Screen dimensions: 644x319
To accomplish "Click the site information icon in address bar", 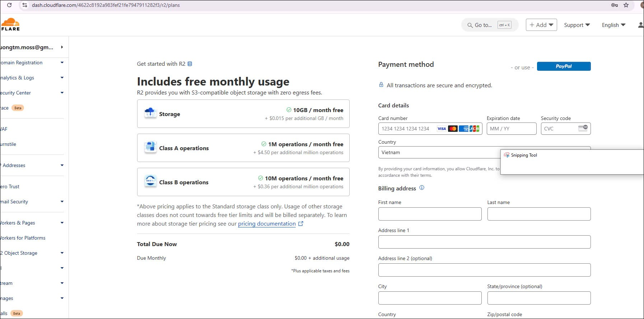I will pyautogui.click(x=25, y=5).
